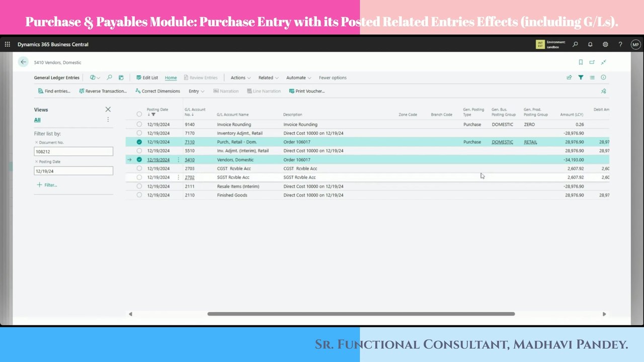Deselect the Purch., Retail - Dom. row
Screen dimensions: 644x362
[x=139, y=142]
